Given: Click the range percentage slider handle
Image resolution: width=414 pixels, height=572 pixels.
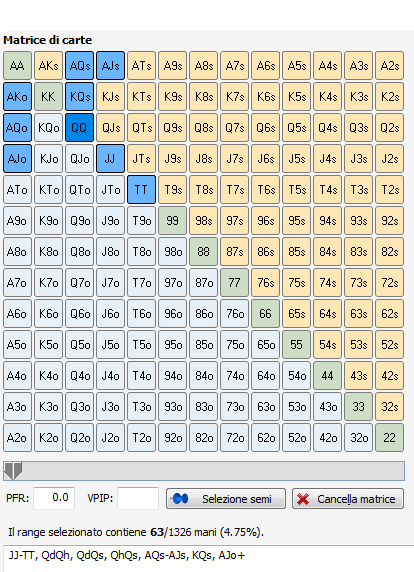Looking at the screenshot, I should tap(13, 471).
